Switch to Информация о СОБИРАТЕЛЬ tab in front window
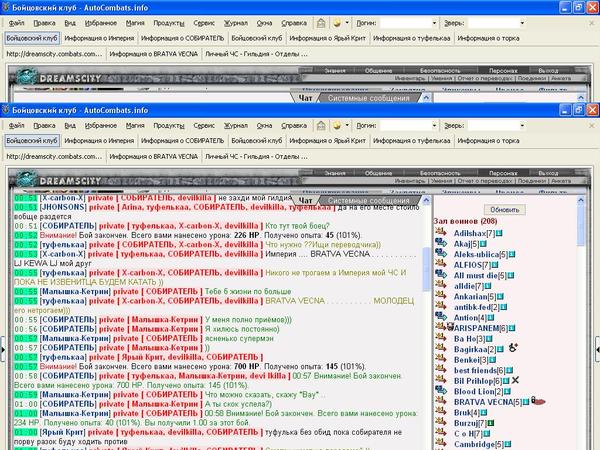The image size is (600, 450). pos(183,141)
